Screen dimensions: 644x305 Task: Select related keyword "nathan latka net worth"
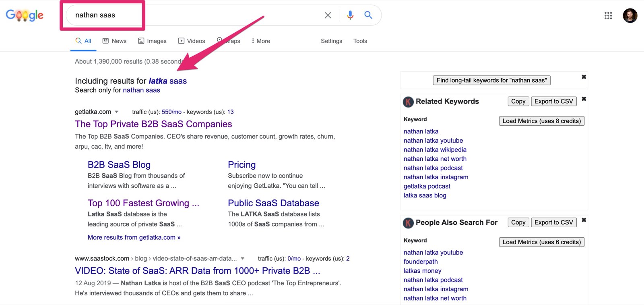[x=435, y=159]
